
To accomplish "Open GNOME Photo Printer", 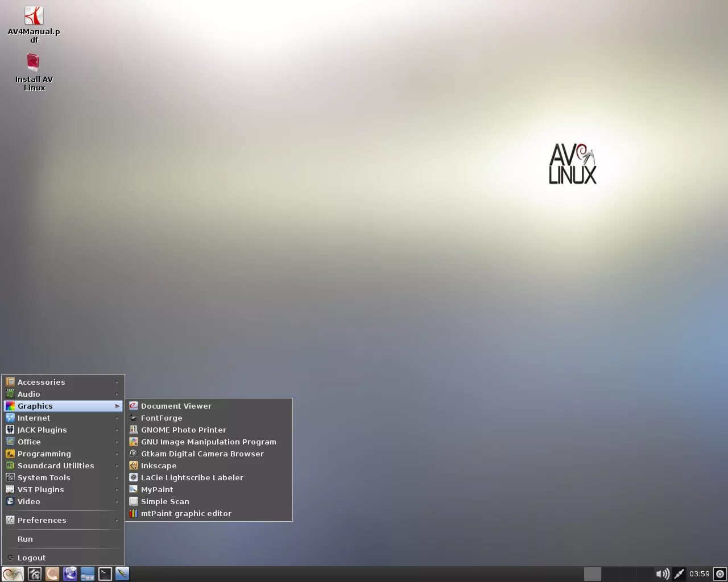I will tap(209, 430).
